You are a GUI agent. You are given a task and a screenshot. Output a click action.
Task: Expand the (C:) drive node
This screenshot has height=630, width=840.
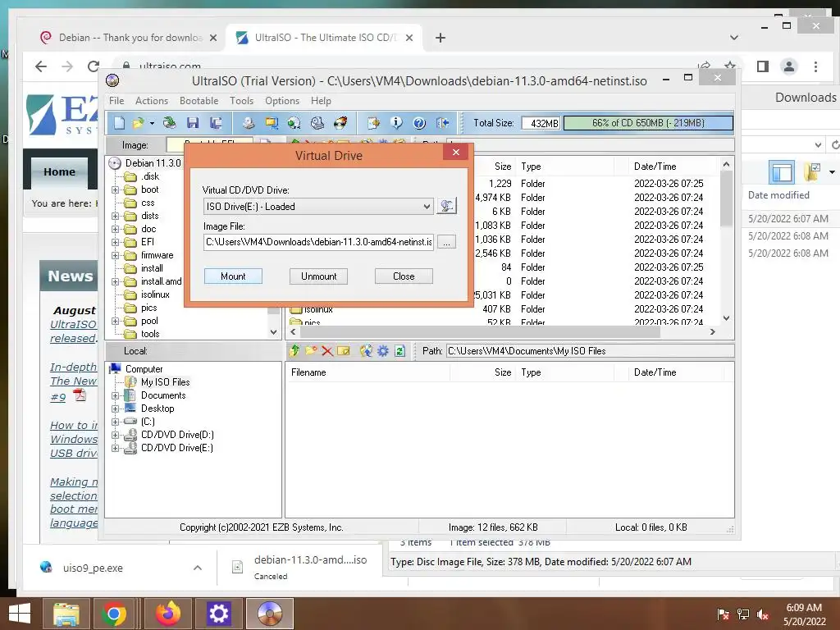[x=115, y=422]
